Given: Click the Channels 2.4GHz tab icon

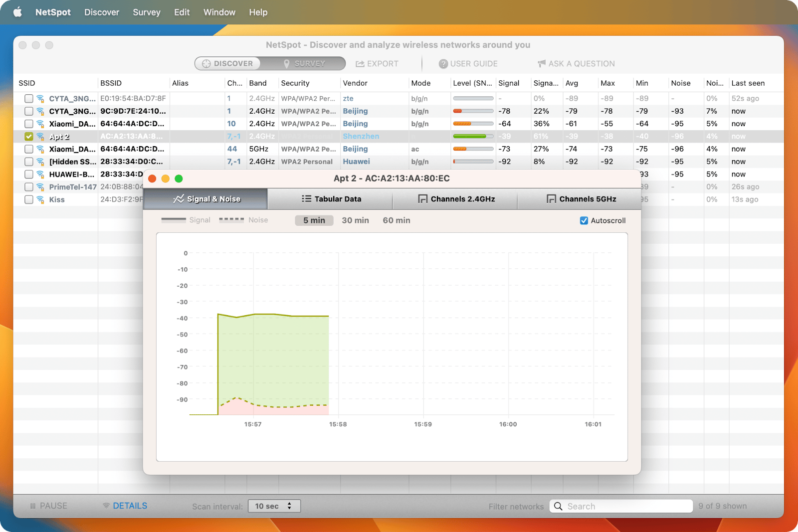Looking at the screenshot, I should 423,199.
